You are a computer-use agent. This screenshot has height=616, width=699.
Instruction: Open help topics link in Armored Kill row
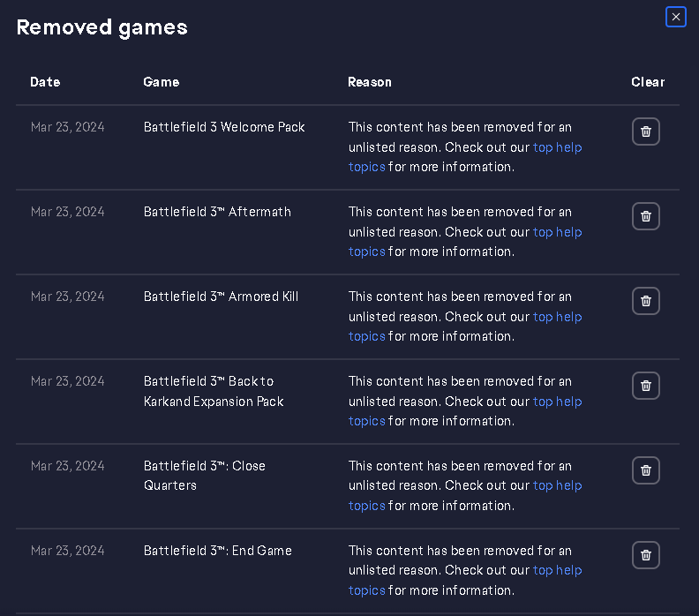pos(557,317)
